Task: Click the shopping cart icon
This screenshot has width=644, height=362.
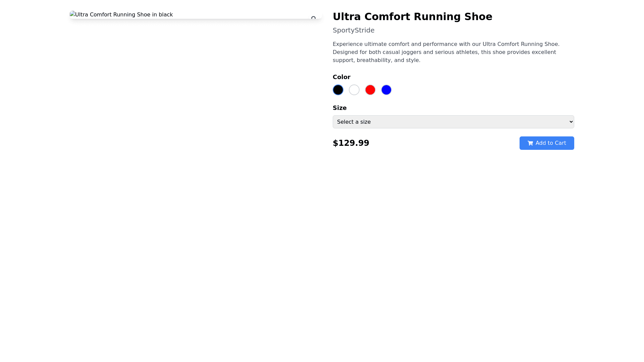Action: tap(530, 143)
